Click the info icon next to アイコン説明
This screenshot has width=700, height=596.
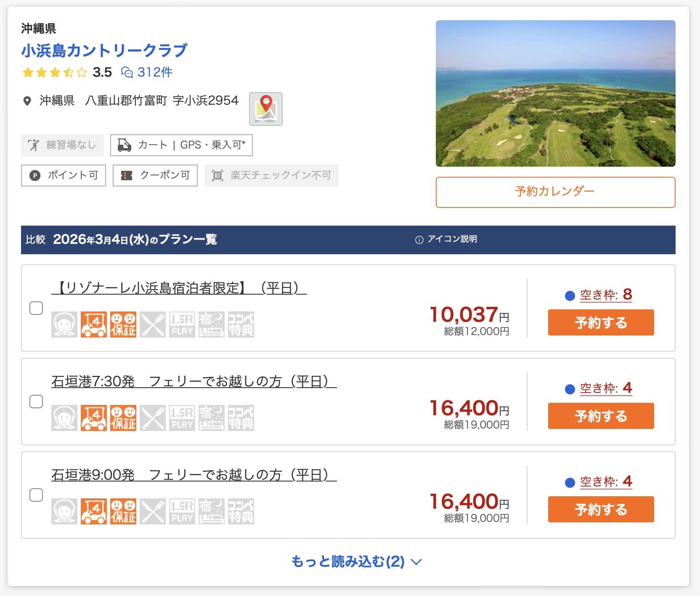pos(419,240)
